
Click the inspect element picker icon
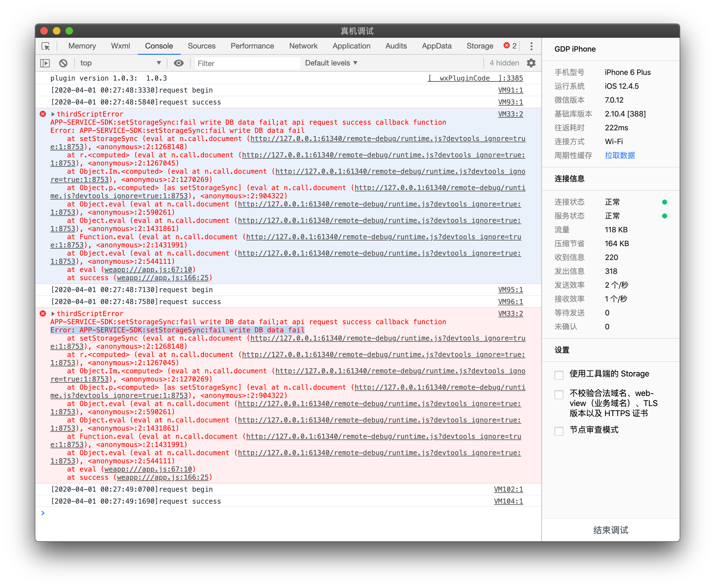(46, 46)
